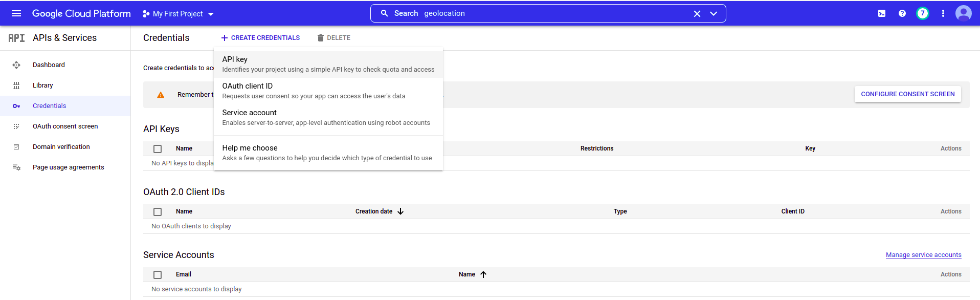Click the OAuth 2.0 Client IDs heading

point(184,192)
